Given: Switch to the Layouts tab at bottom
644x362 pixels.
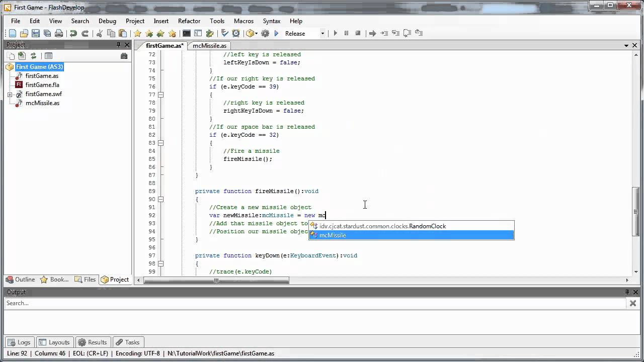Looking at the screenshot, I should click(54, 342).
